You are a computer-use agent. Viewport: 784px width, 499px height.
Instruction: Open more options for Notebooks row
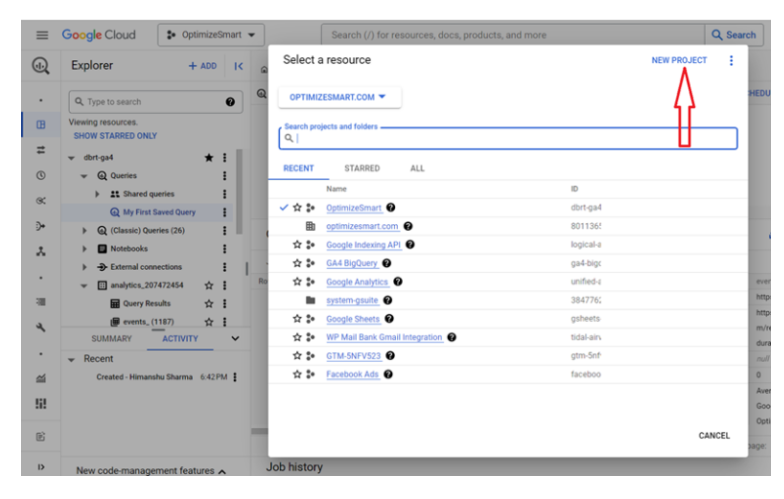[224, 248]
